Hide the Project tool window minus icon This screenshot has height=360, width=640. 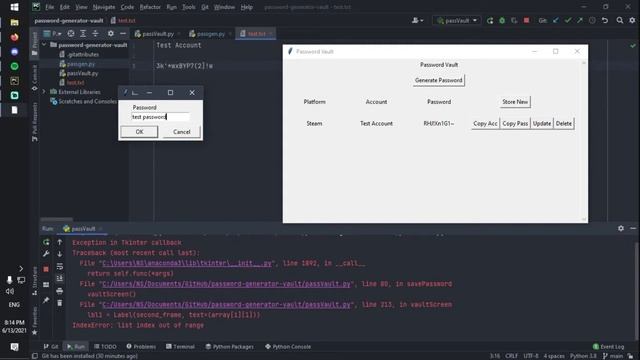point(122,33)
